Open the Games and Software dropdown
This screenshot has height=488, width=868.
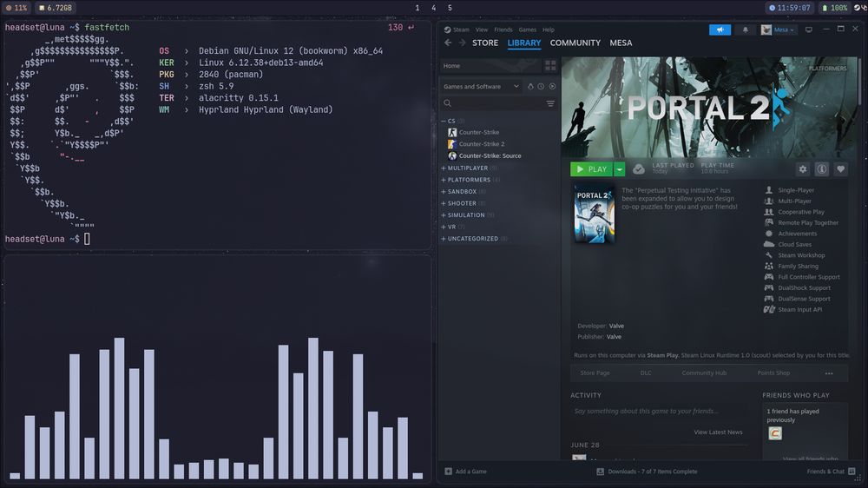click(481, 87)
